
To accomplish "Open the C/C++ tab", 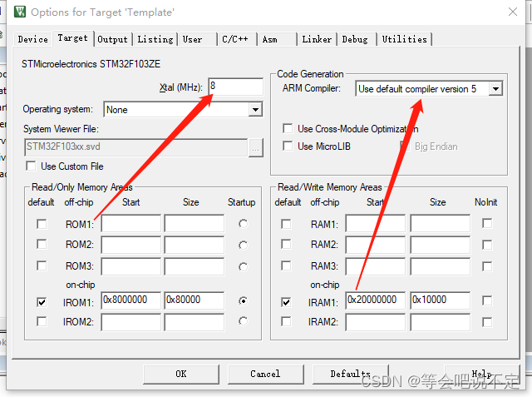I will point(235,39).
